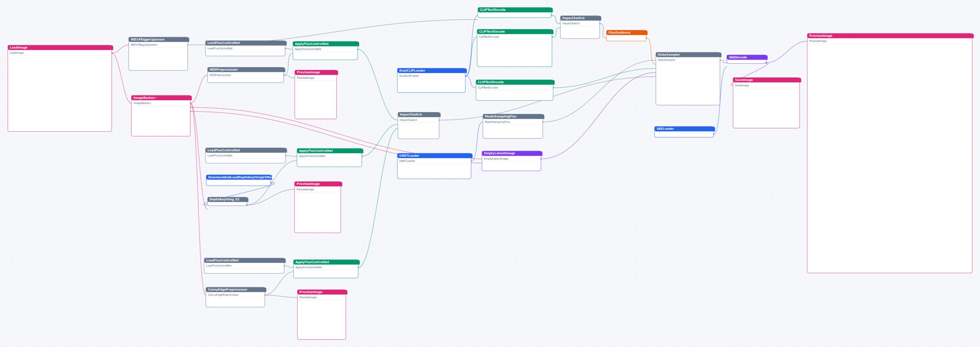
Task: Click the large PreviewImage header right of VAEDecode
Action: pyautogui.click(x=890, y=36)
